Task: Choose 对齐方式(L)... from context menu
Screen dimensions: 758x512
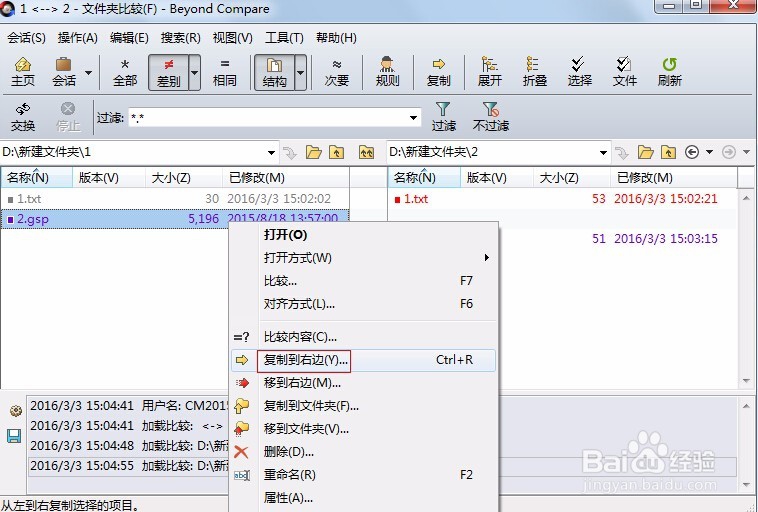Action: 364,304
